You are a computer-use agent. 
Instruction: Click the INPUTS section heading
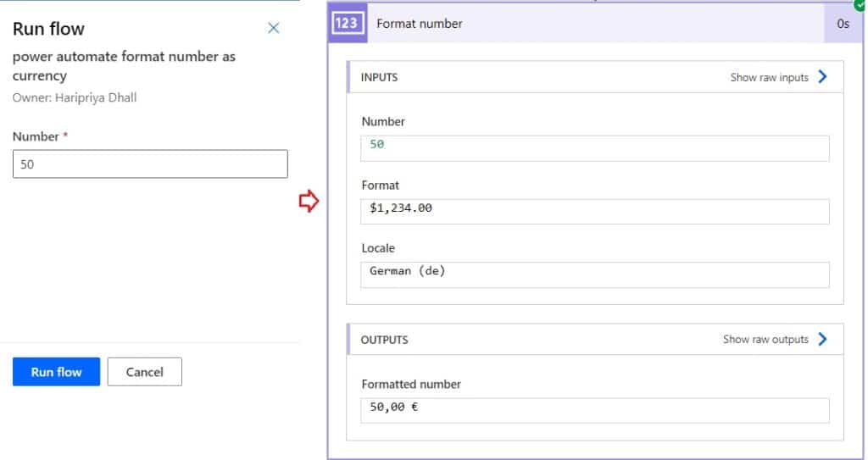pyautogui.click(x=379, y=77)
